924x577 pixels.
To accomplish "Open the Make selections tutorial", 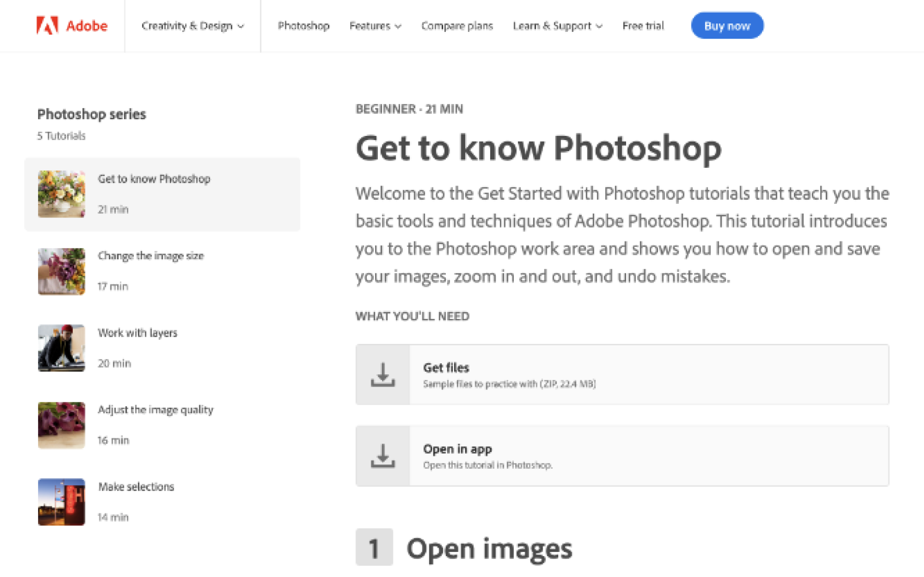I will click(136, 487).
